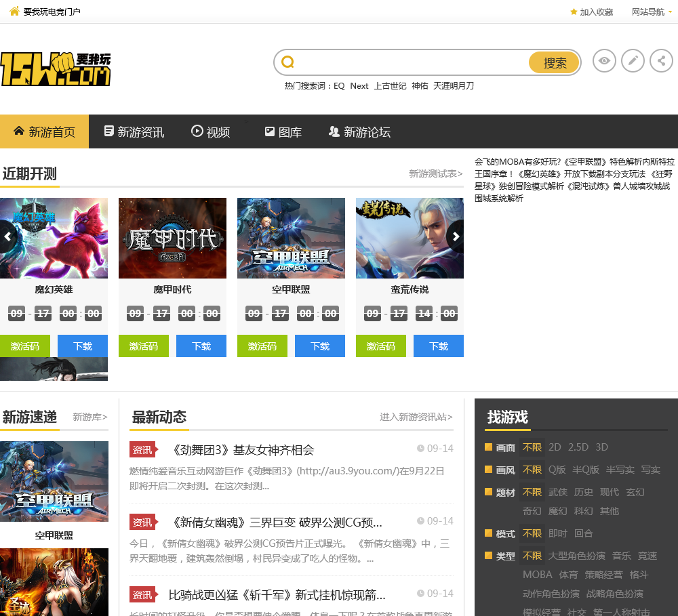The height and width of the screenshot is (616, 678).
Task: Click the yellow 搜索 button
Action: click(x=554, y=62)
